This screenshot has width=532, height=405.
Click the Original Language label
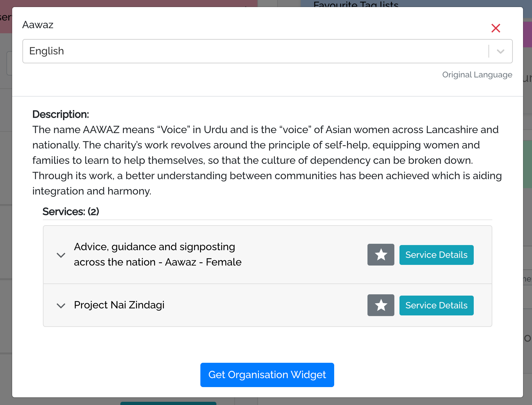pos(477,75)
